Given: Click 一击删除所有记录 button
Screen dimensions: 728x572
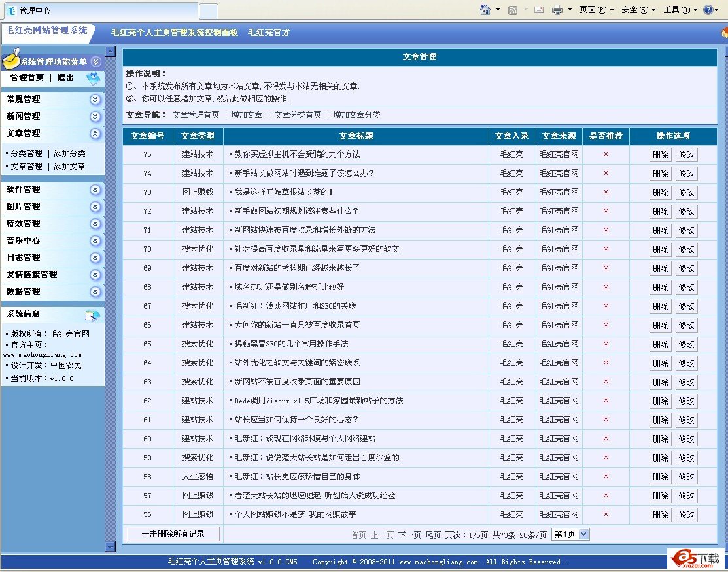Looking at the screenshot, I should 173,534.
